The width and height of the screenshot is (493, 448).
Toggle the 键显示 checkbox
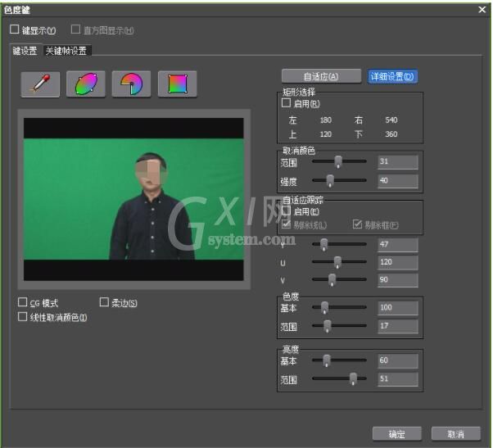(15, 29)
